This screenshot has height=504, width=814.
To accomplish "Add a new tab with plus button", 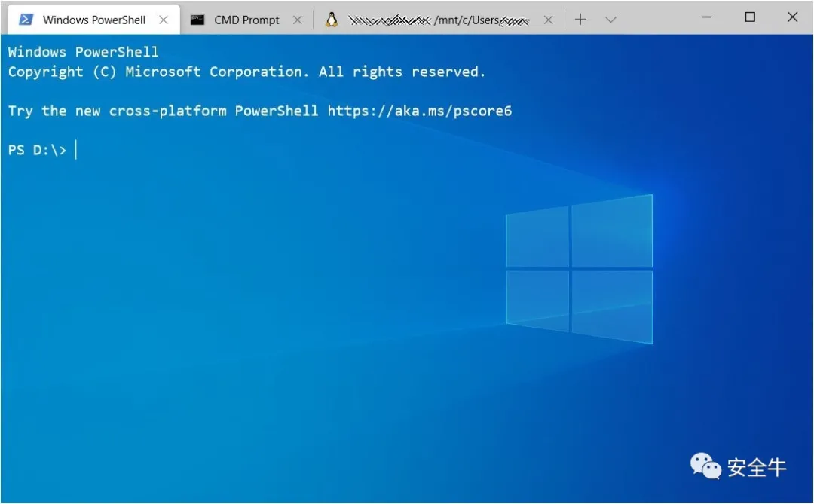I will point(580,20).
